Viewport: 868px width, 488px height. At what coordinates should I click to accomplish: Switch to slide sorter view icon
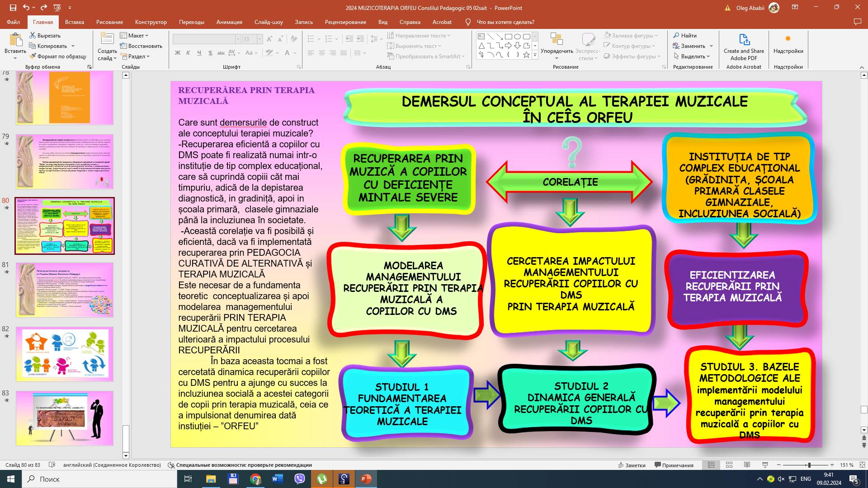point(729,465)
